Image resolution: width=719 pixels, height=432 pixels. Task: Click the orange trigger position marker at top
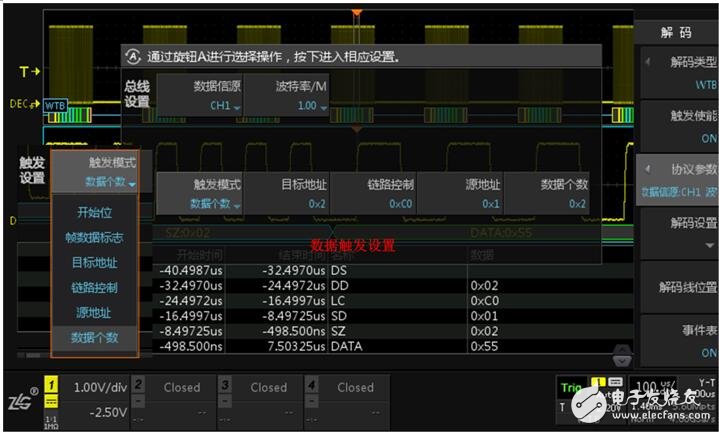[x=356, y=14]
